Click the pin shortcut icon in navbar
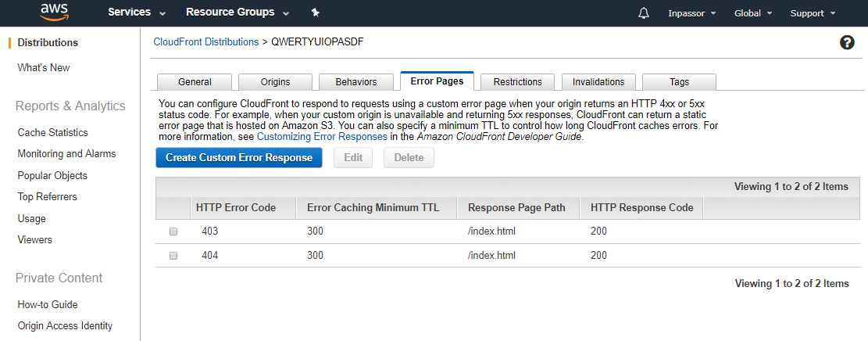The image size is (868, 341). (x=315, y=13)
